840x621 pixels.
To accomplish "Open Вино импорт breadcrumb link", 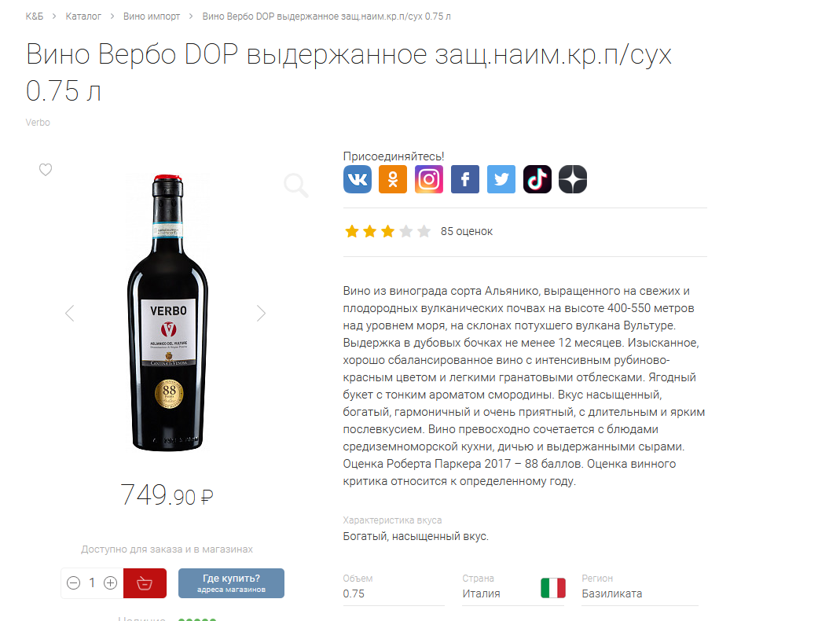I will [152, 17].
